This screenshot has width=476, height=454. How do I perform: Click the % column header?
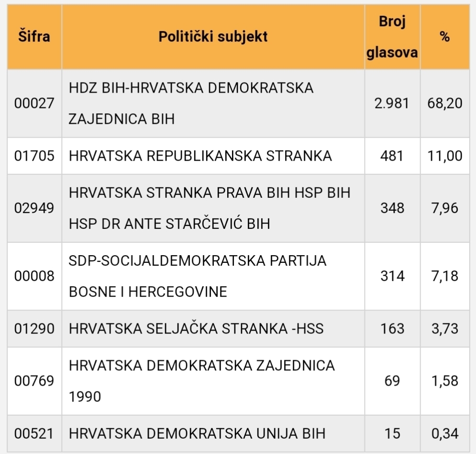[x=445, y=37]
